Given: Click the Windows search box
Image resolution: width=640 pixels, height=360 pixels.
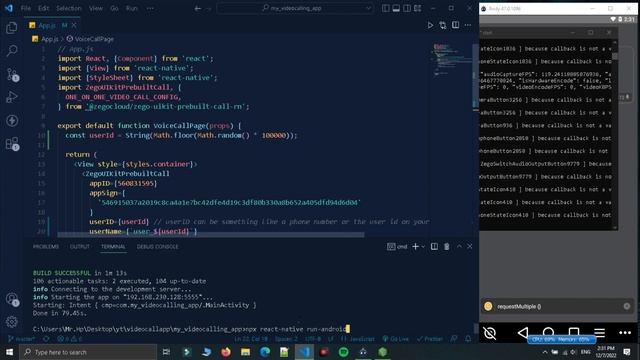Looking at the screenshot, I should (x=88, y=352).
